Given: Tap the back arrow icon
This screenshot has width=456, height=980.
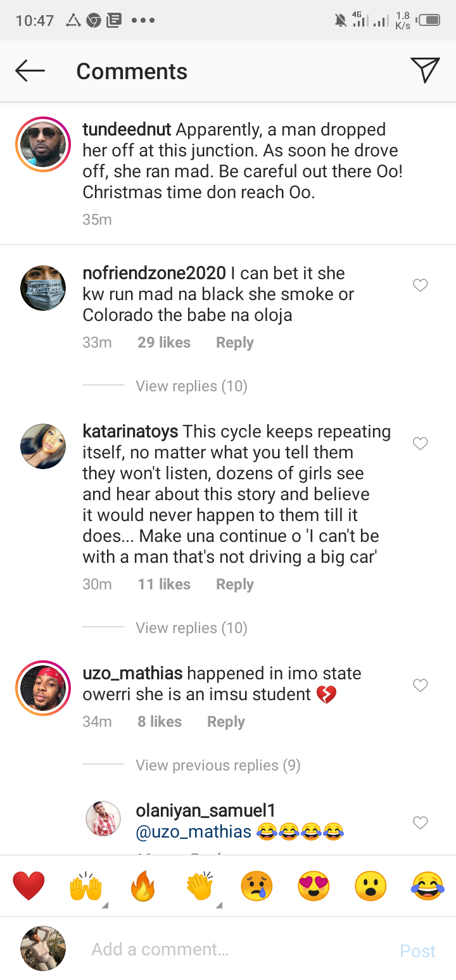Looking at the screenshot, I should (30, 71).
